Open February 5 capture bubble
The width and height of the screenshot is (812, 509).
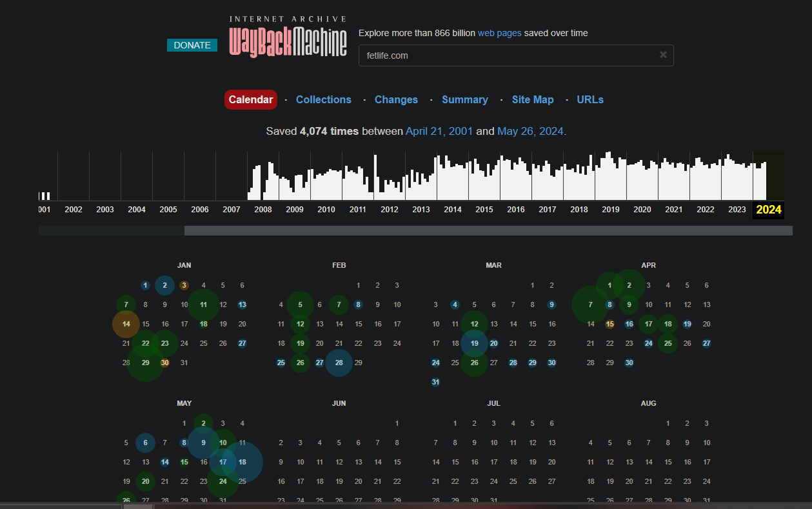click(301, 304)
